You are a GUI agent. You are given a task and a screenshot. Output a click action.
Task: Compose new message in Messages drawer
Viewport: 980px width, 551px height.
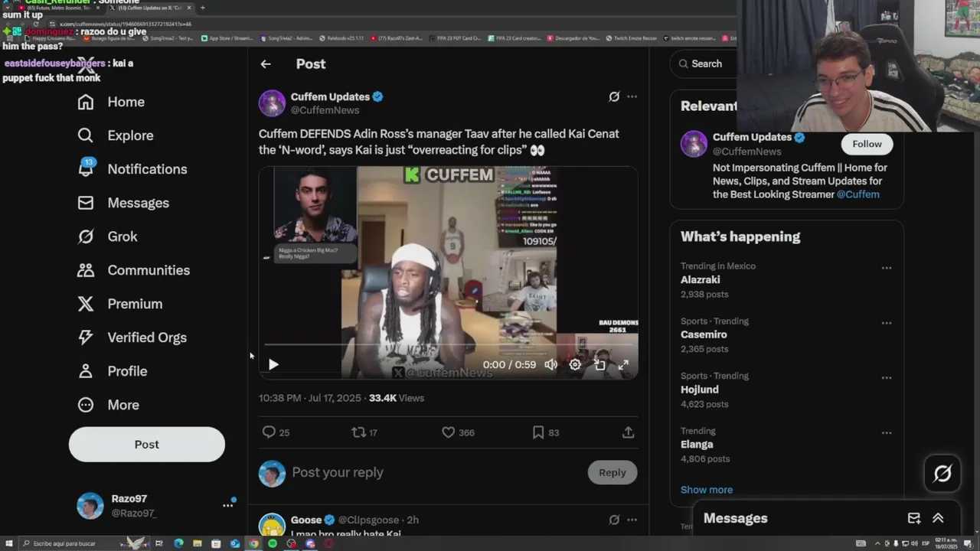[914, 518]
